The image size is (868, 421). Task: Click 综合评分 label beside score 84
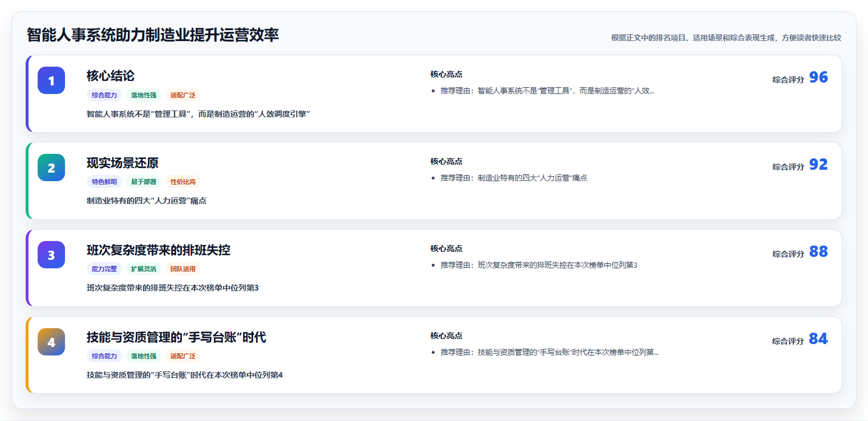coord(788,341)
